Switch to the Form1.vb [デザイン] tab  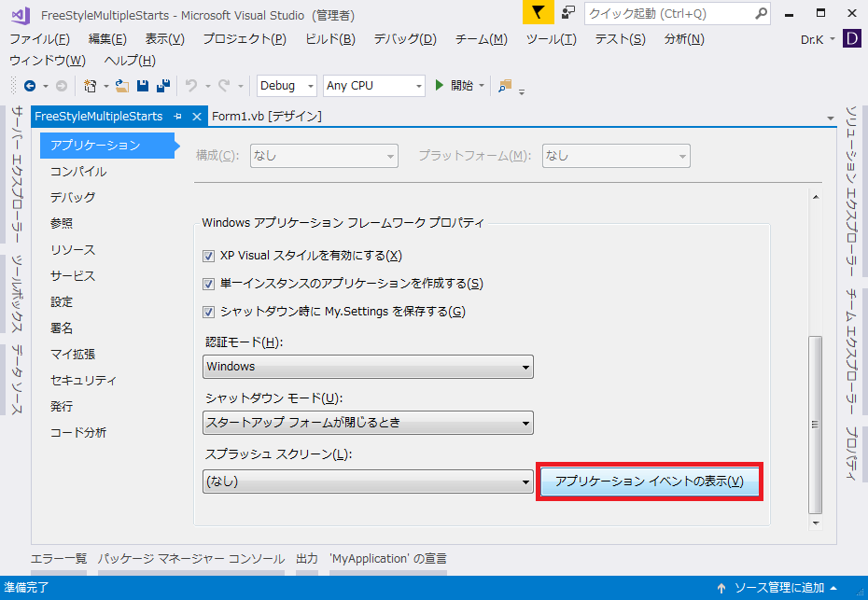tap(266, 116)
